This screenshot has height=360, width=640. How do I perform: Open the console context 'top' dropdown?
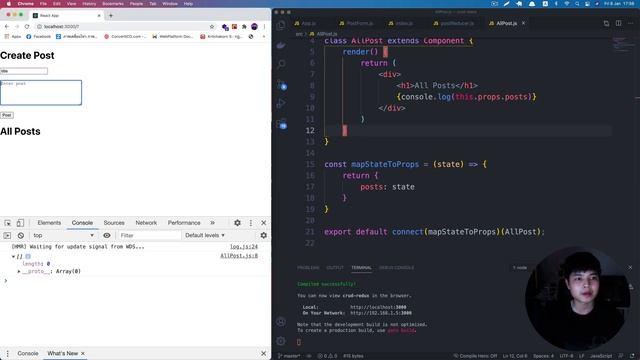[x=64, y=236]
